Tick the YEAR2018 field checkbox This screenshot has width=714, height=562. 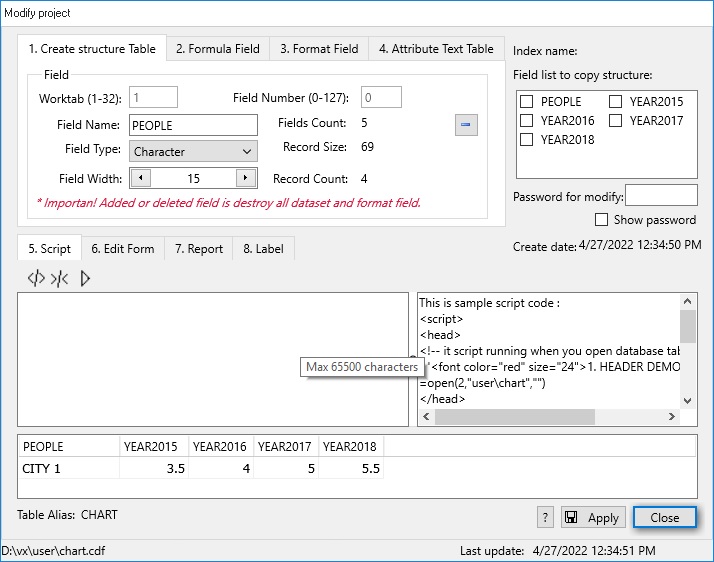[x=526, y=139]
